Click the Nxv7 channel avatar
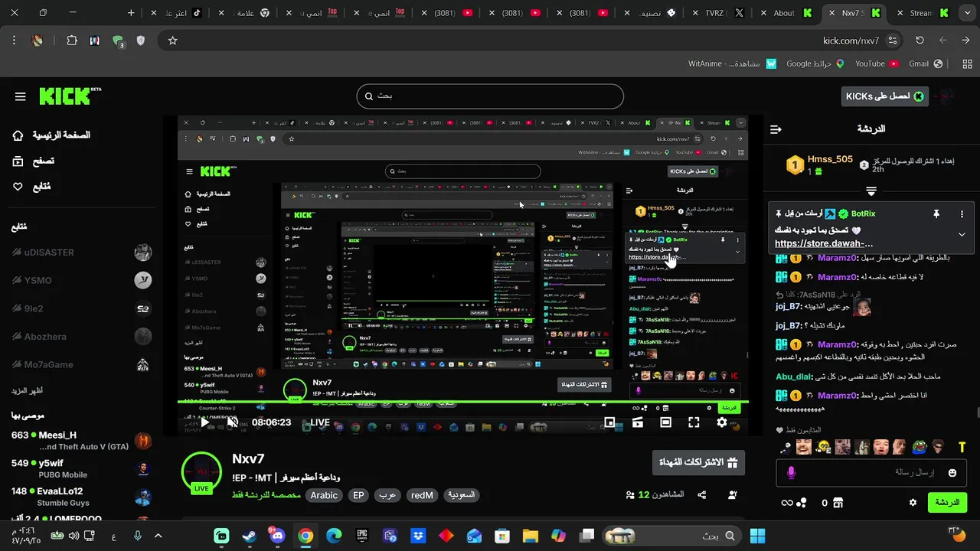 pos(201,473)
